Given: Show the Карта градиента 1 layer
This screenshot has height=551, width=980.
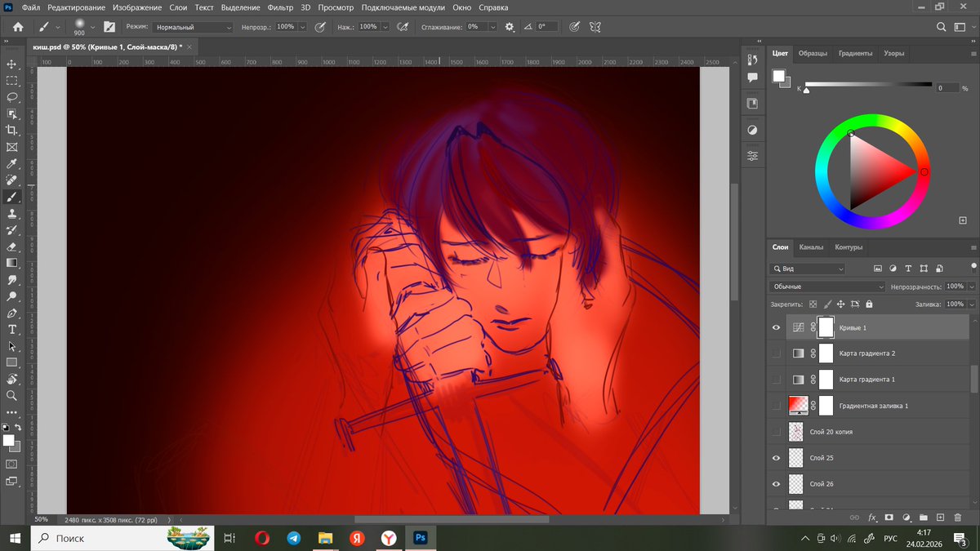Looking at the screenshot, I should (x=777, y=380).
